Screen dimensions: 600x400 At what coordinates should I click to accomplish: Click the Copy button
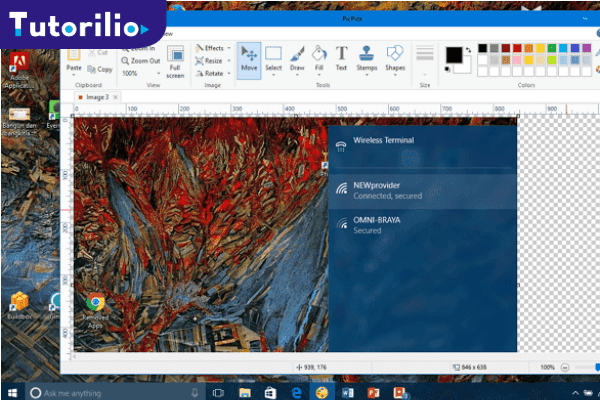100,69
